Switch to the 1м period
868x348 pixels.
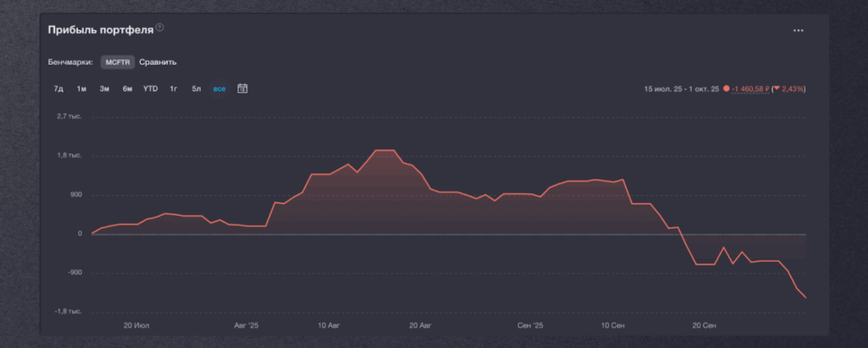(x=81, y=88)
